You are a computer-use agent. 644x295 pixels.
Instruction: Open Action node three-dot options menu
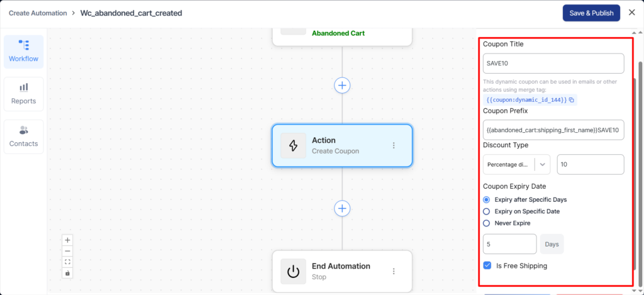394,145
